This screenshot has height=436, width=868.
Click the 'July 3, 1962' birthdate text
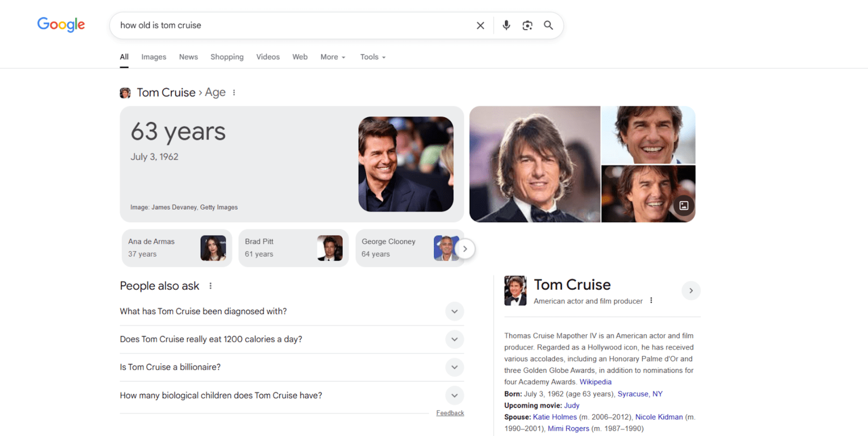[x=154, y=157]
